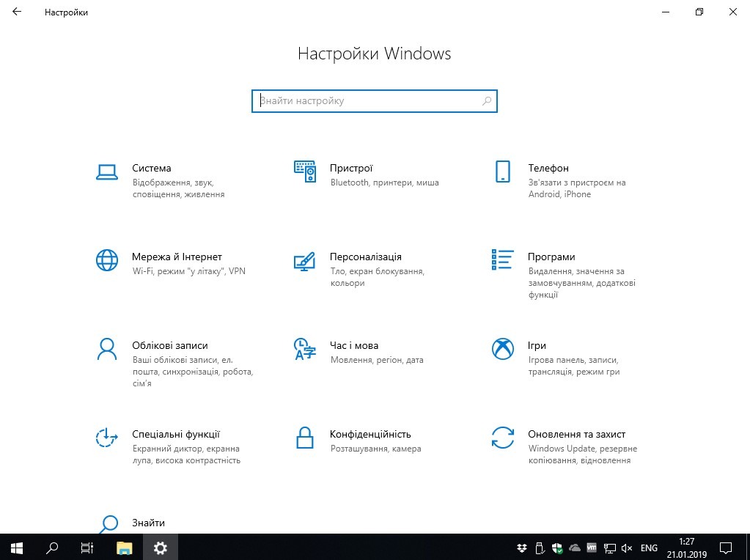Launch File Explorer from the taskbar
Viewport: 750px width, 560px height.
tap(125, 548)
